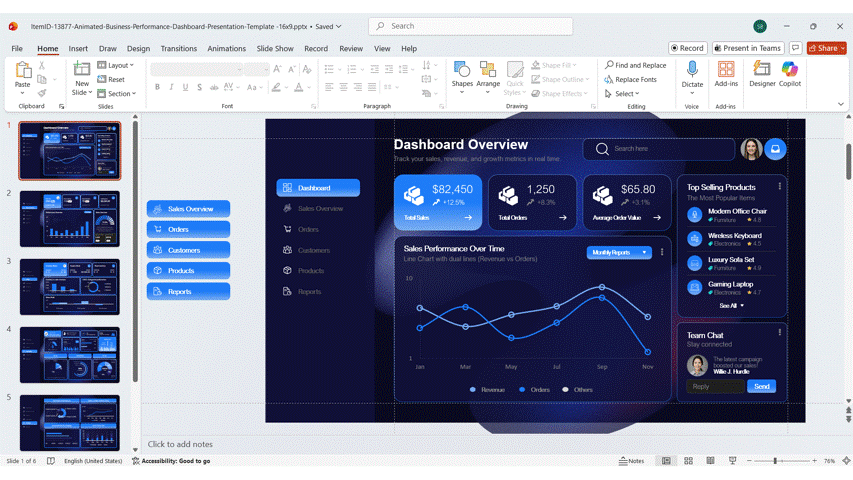This screenshot has width=853, height=480.
Task: Click the Accessibility checker status
Action: (x=171, y=461)
